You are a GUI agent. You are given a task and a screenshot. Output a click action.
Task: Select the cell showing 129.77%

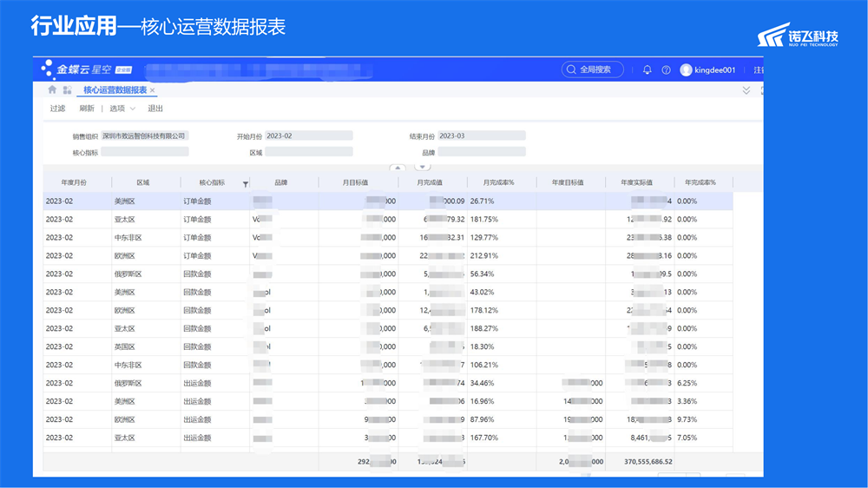pyautogui.click(x=502, y=238)
